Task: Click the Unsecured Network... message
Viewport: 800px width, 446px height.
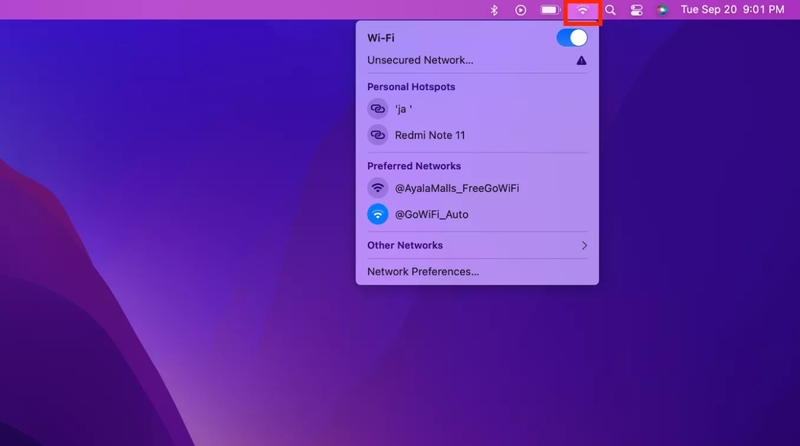Action: [420, 60]
